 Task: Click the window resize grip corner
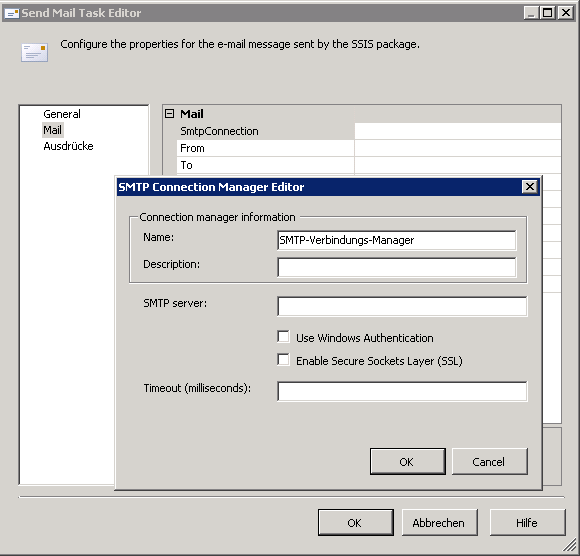[x=570, y=546]
